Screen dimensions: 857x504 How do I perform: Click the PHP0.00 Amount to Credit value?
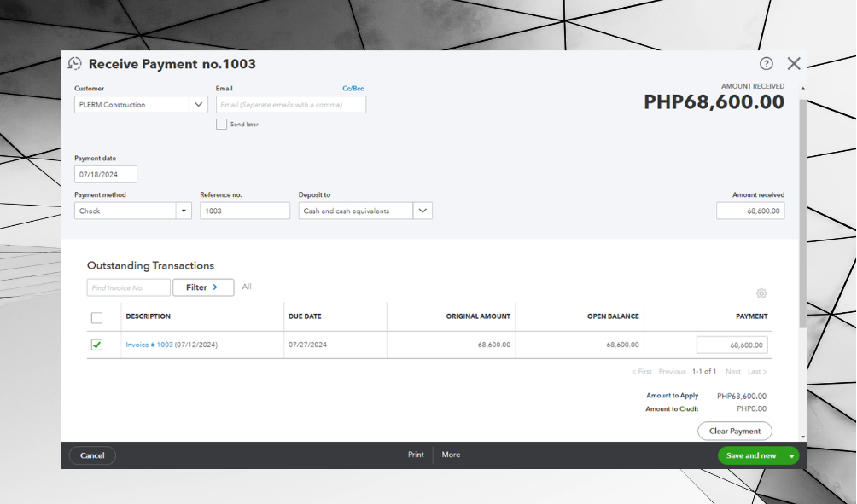[x=751, y=408]
